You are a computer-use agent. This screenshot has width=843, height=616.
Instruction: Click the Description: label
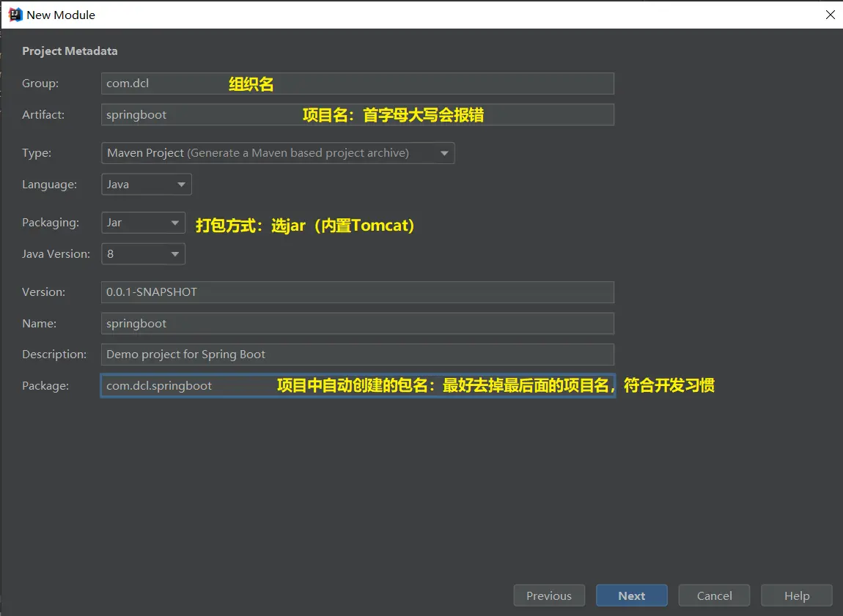click(54, 354)
